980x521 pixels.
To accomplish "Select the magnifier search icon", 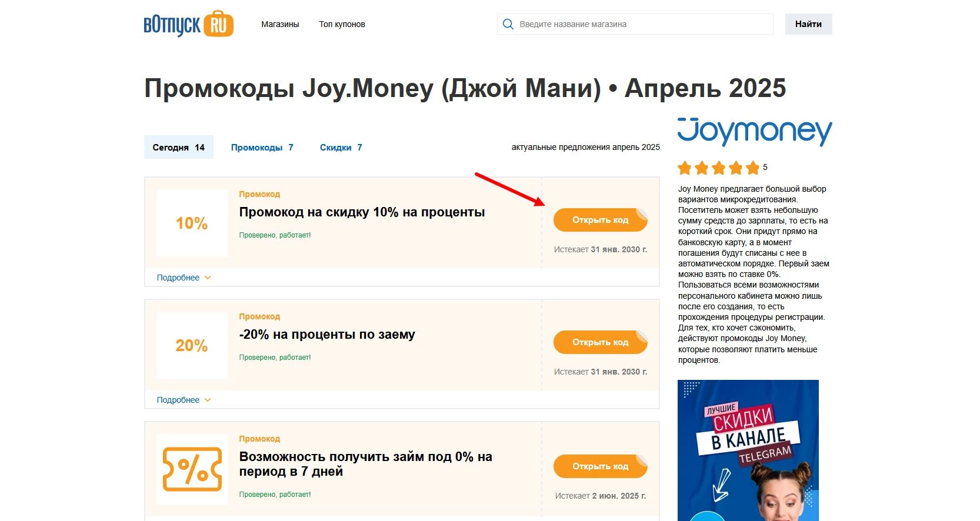I will [x=508, y=24].
